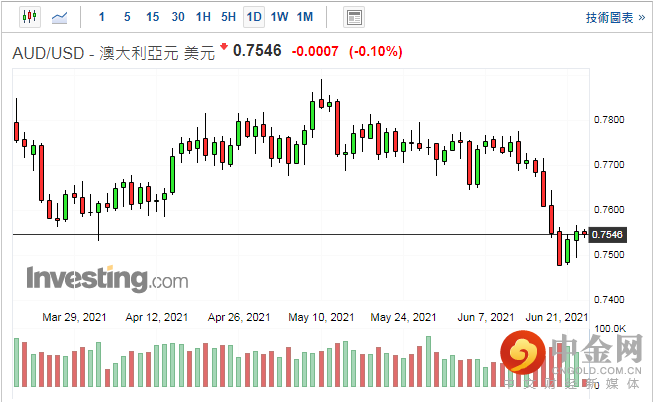Select the 1W timeframe
Image resolution: width=657 pixels, height=402 pixels.
(x=279, y=17)
